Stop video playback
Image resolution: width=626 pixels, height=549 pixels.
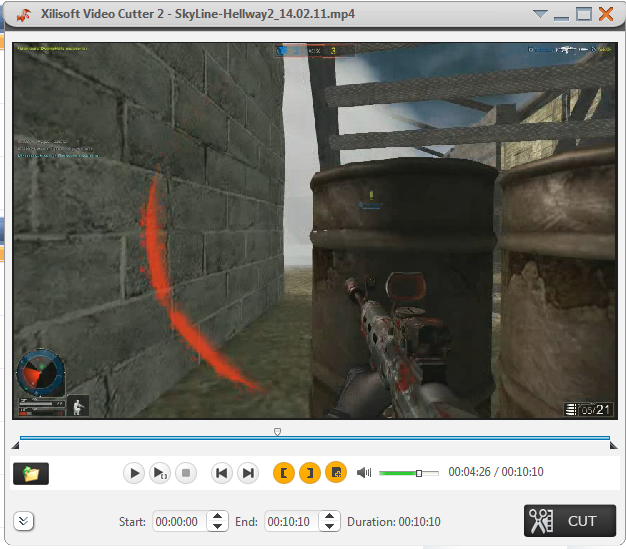coord(186,473)
